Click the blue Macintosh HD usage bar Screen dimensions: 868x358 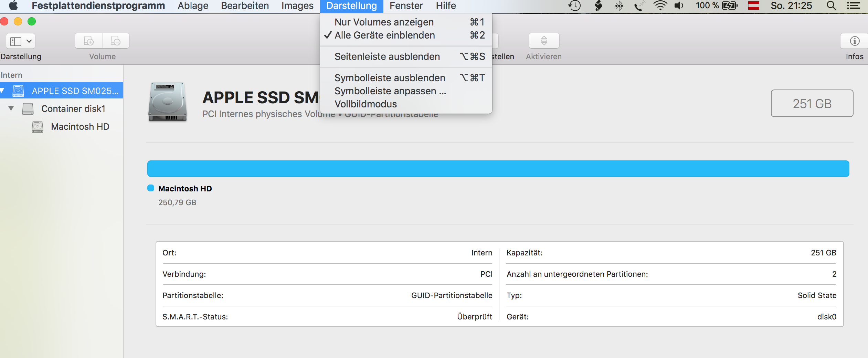[498, 169]
